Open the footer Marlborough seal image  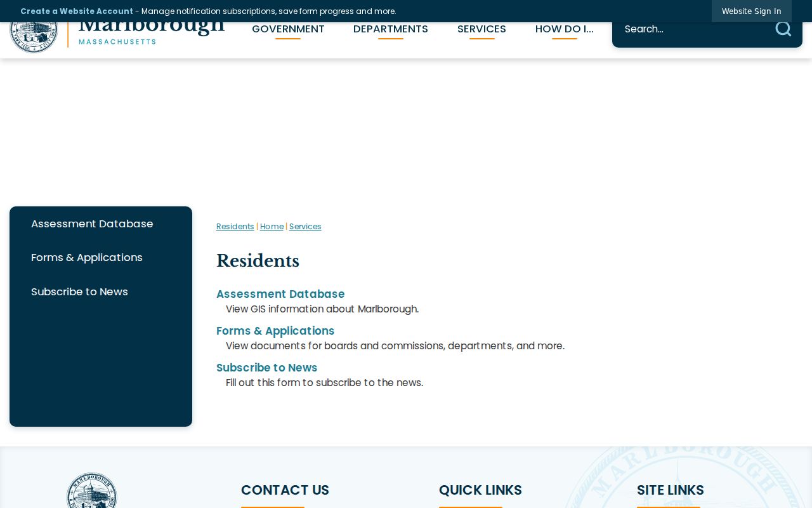pos(92,490)
